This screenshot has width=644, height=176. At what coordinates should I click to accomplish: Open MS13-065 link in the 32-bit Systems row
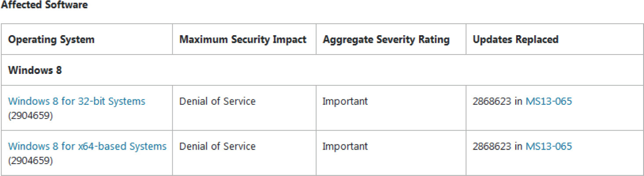(x=549, y=102)
